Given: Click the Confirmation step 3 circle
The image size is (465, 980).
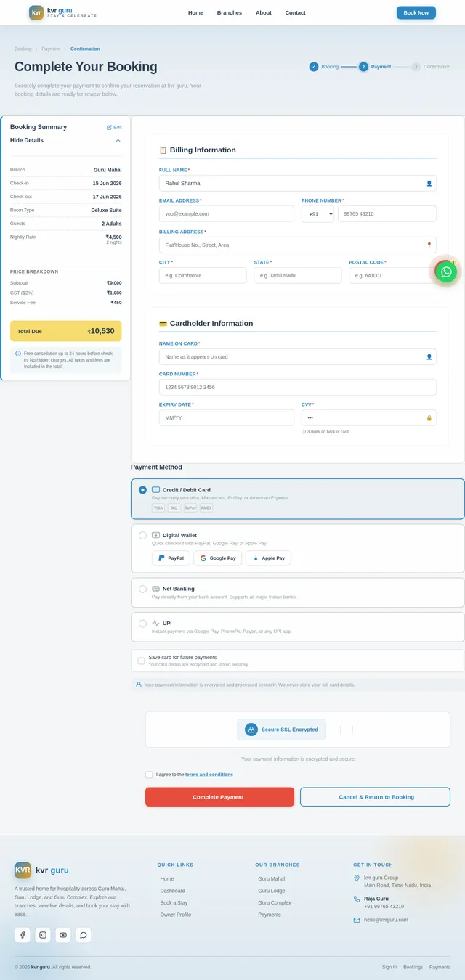Looking at the screenshot, I should (416, 67).
